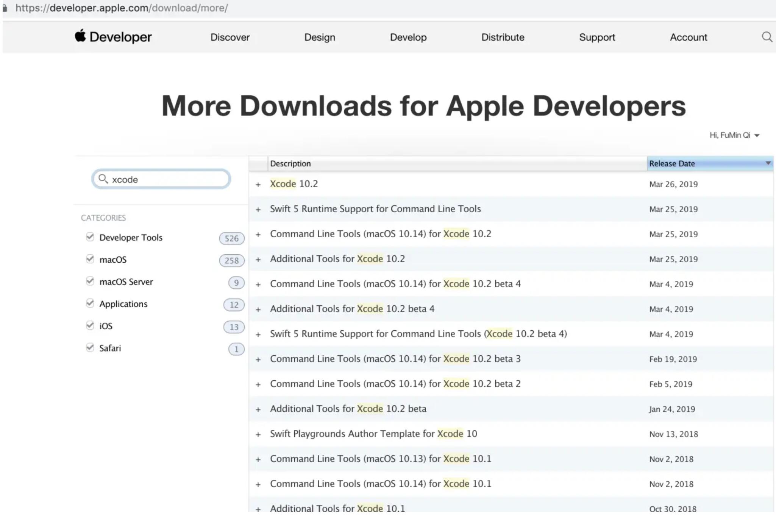
Task: Click the sort arrow on the Release Date column
Action: click(x=768, y=163)
